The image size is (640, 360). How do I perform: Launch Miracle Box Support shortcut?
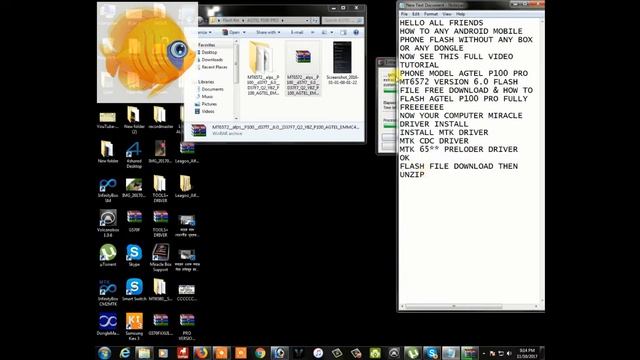(160, 258)
